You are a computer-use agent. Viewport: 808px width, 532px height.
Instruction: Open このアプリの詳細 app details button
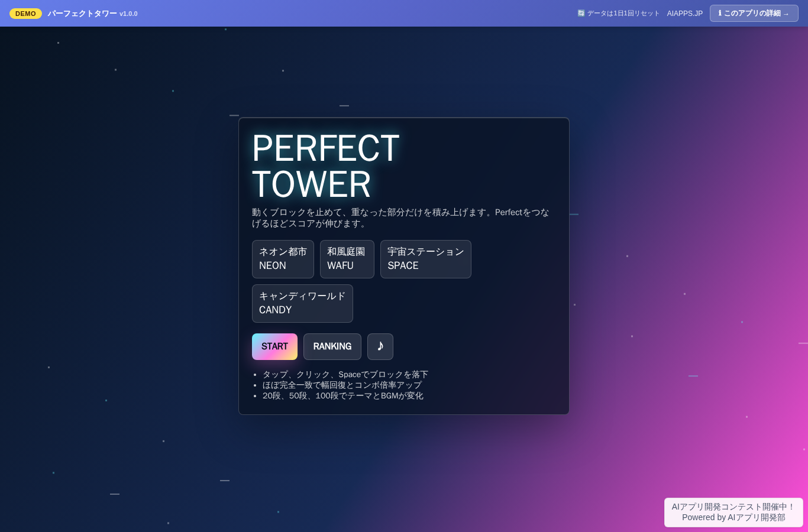point(754,13)
